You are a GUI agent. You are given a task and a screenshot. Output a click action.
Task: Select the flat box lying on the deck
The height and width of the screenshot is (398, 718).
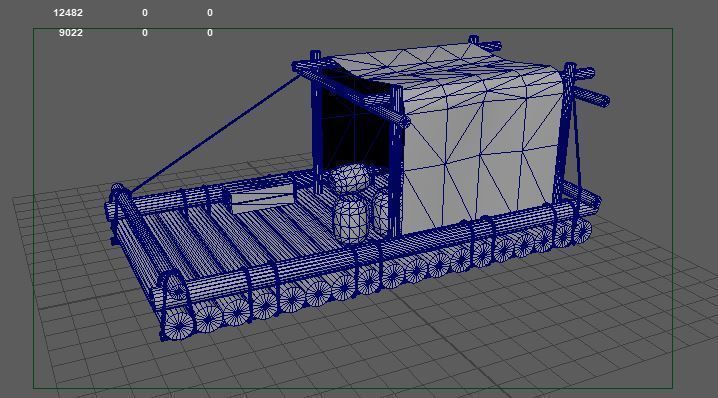click(262, 200)
